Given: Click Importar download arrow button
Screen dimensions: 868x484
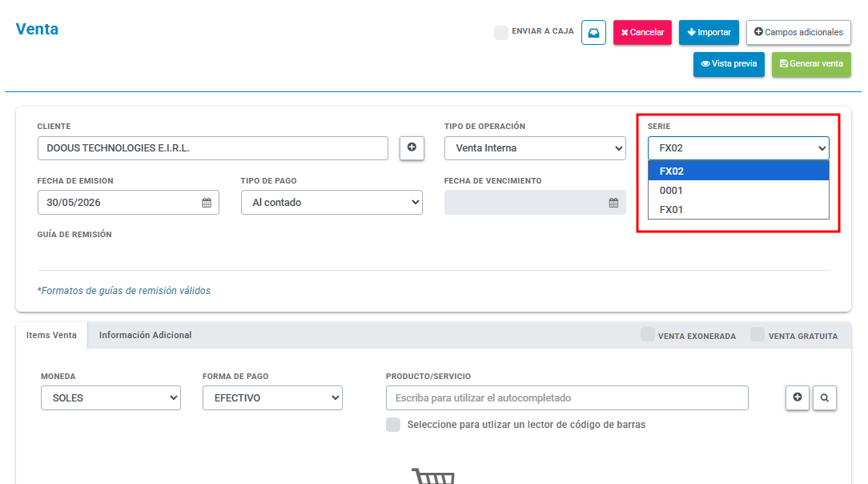Looking at the screenshot, I should click(709, 33).
